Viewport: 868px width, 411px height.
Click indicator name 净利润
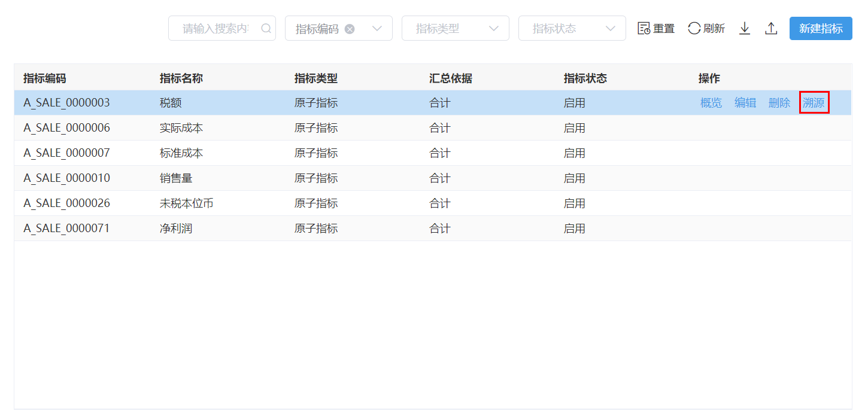(176, 229)
